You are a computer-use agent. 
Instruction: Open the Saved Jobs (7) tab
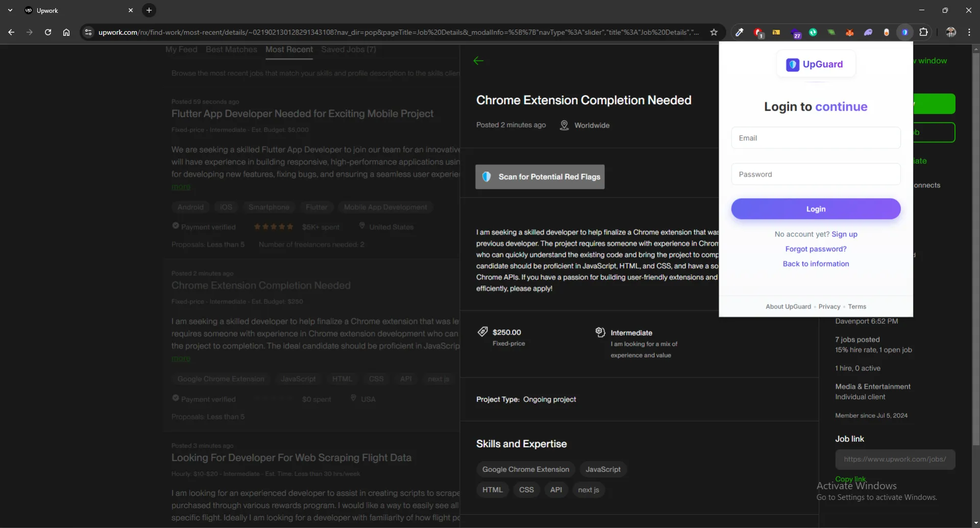pyautogui.click(x=348, y=50)
